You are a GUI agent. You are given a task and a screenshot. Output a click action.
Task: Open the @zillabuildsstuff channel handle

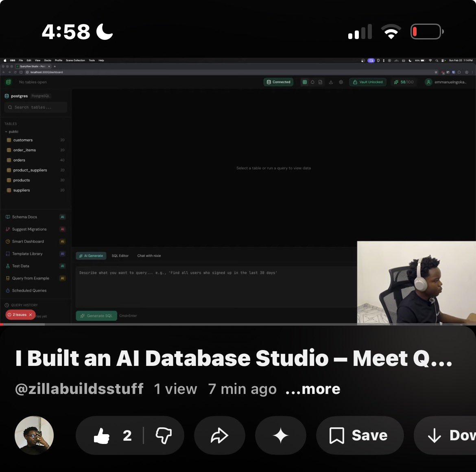[79, 389]
